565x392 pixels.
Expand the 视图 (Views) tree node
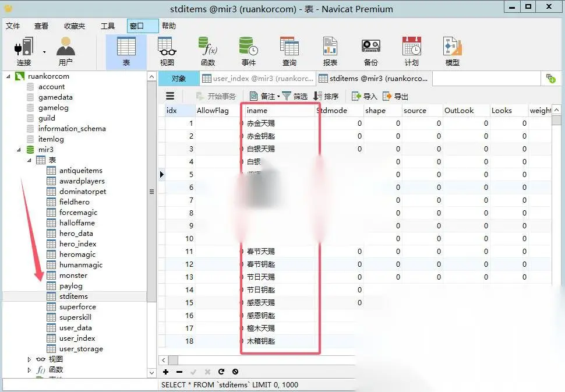29,359
